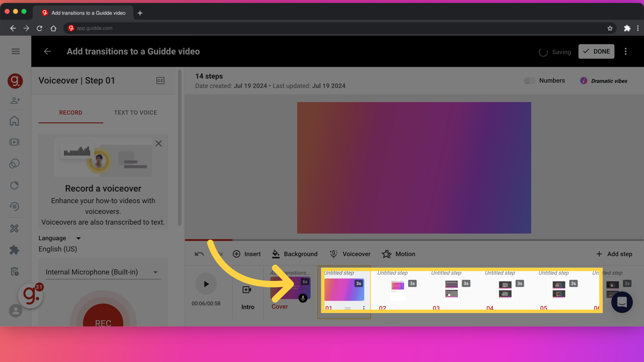Expand the three-dot menu top right

pos(626,51)
